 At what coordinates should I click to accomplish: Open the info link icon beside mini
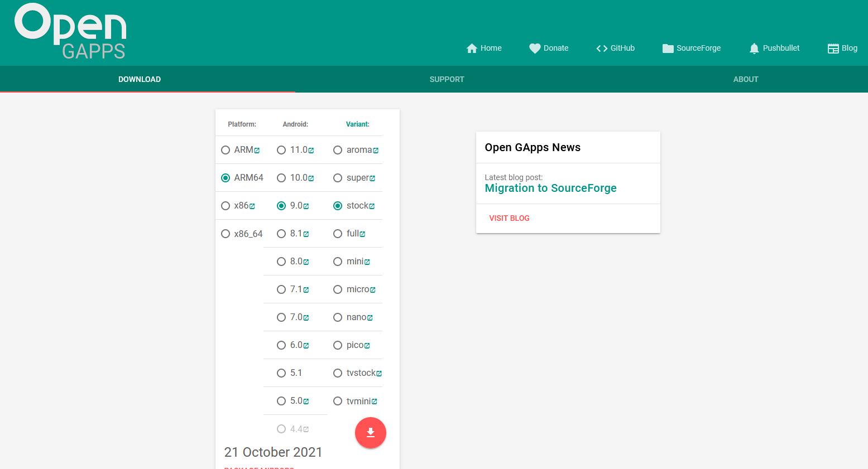(367, 262)
